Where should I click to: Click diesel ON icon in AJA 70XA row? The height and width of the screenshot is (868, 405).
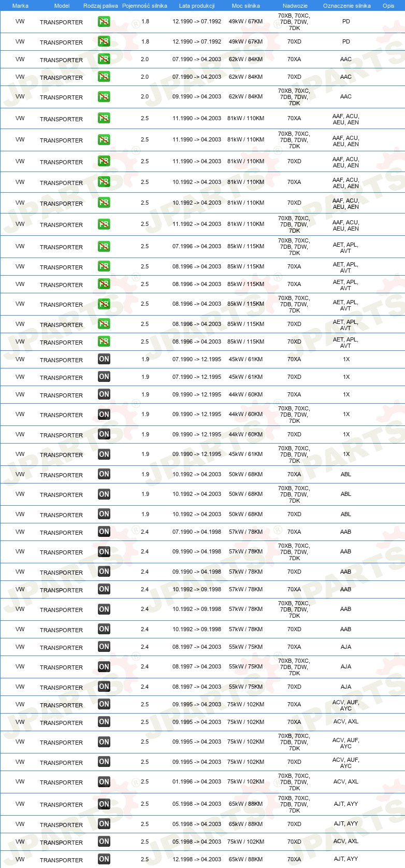(x=104, y=647)
